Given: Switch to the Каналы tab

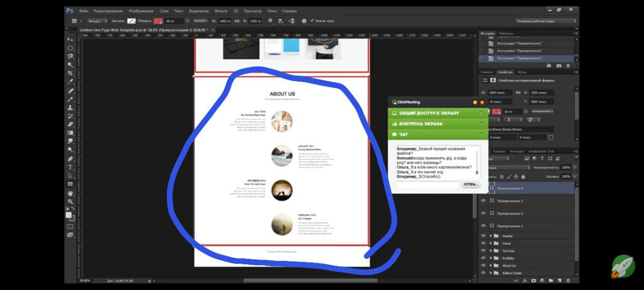Looking at the screenshot, I should (x=500, y=151).
